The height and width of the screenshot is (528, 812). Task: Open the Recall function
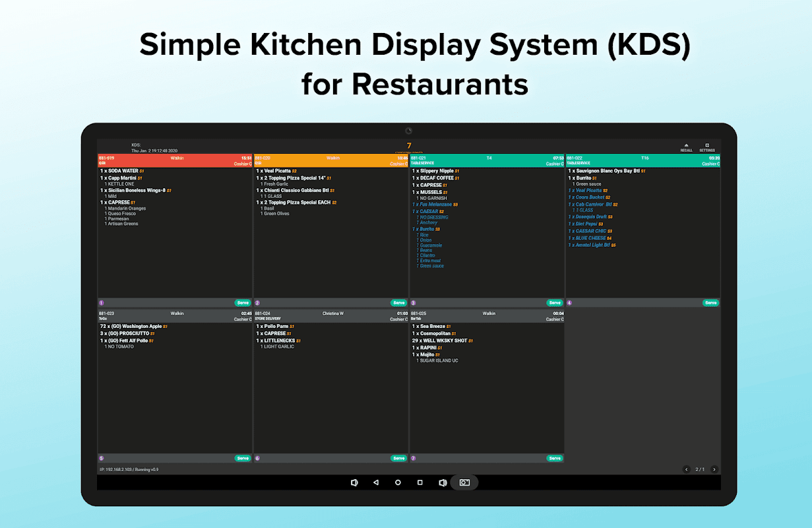[687, 148]
